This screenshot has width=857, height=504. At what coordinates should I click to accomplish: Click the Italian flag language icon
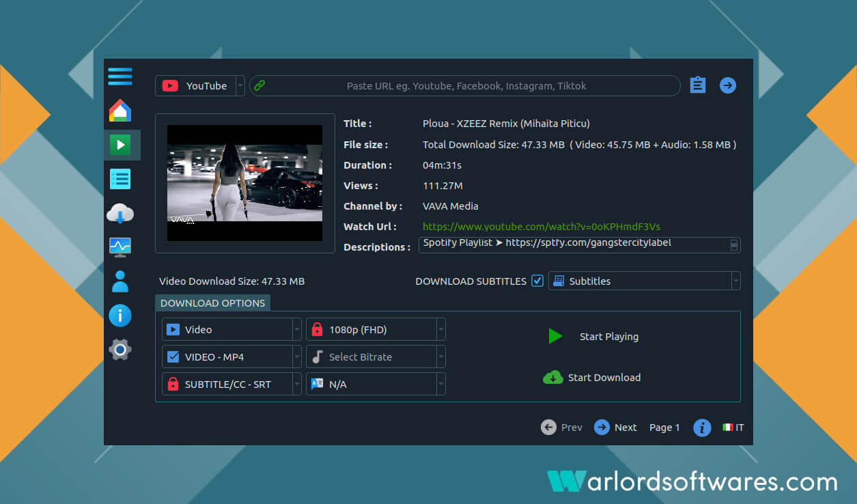[727, 428]
